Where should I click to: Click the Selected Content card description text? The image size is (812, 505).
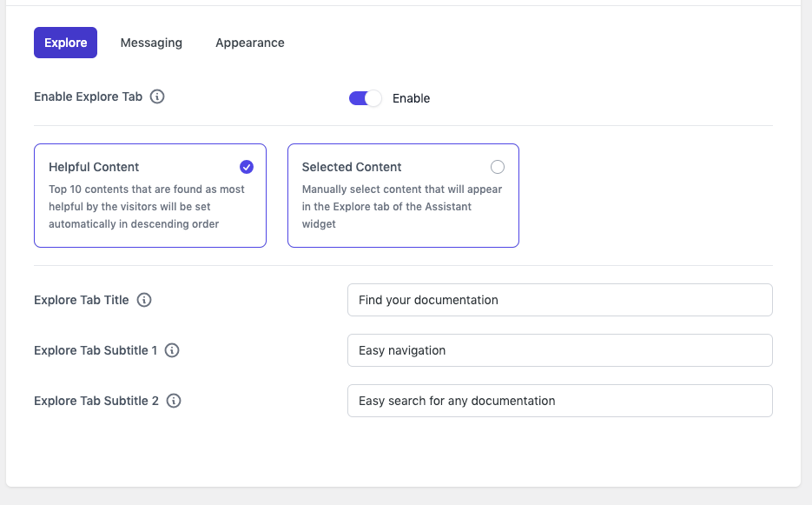click(x=402, y=206)
